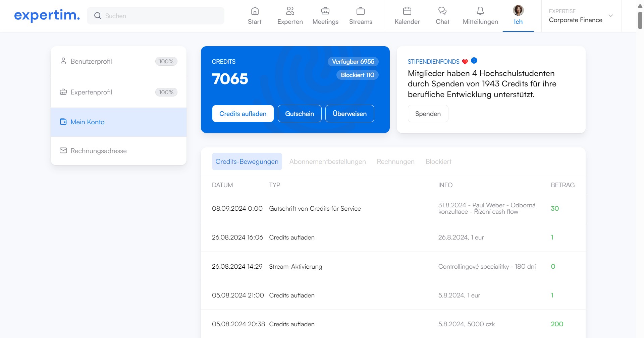644x338 pixels.
Task: Click the Spenden button
Action: pyautogui.click(x=428, y=114)
